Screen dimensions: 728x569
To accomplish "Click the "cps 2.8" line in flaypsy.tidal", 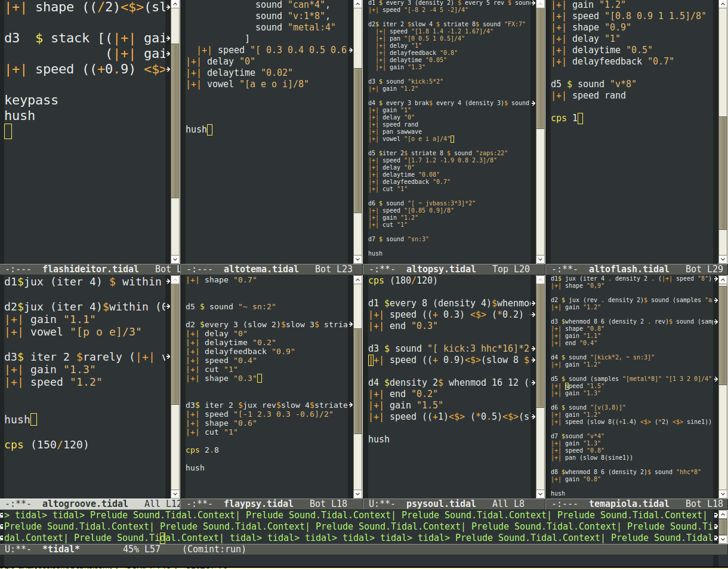I will click(x=202, y=450).
